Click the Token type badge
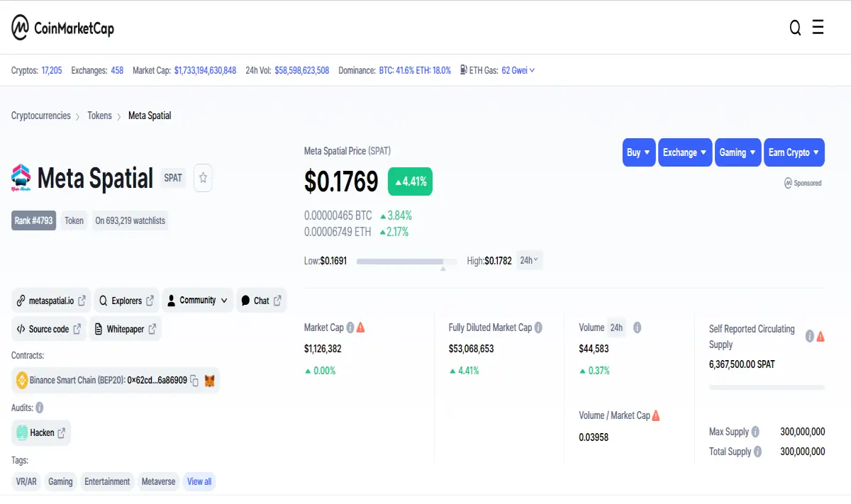The image size is (851, 504). [74, 220]
